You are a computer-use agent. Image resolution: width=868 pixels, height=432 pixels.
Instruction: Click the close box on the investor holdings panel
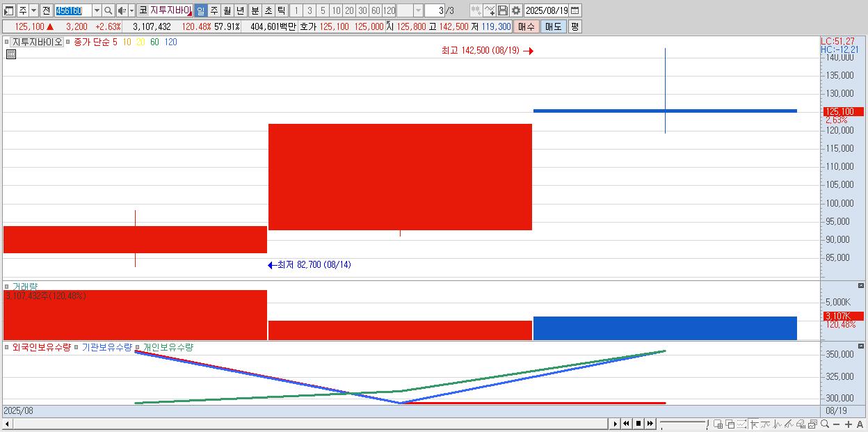click(x=861, y=346)
